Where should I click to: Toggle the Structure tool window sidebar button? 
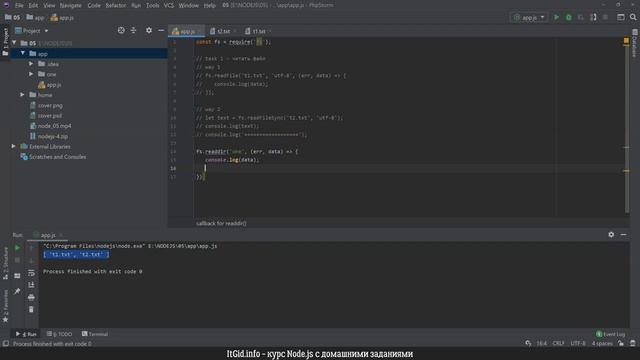click(5, 263)
